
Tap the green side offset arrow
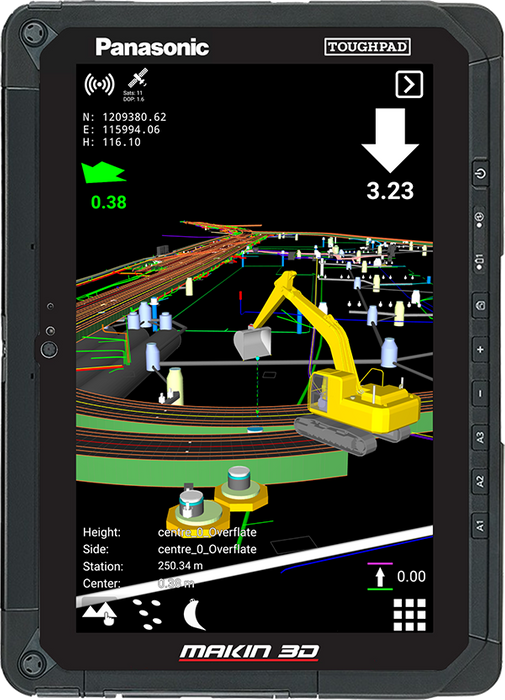[103, 173]
